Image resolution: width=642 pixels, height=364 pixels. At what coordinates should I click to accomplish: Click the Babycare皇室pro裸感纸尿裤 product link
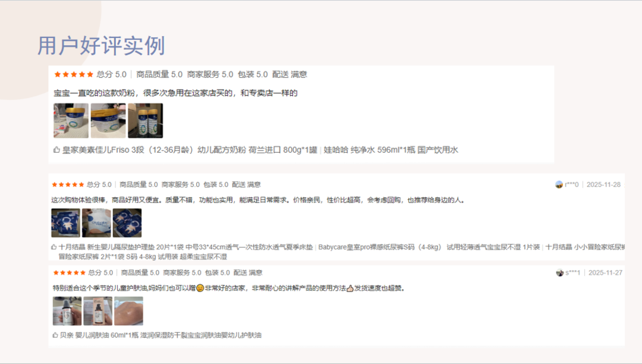(379, 247)
